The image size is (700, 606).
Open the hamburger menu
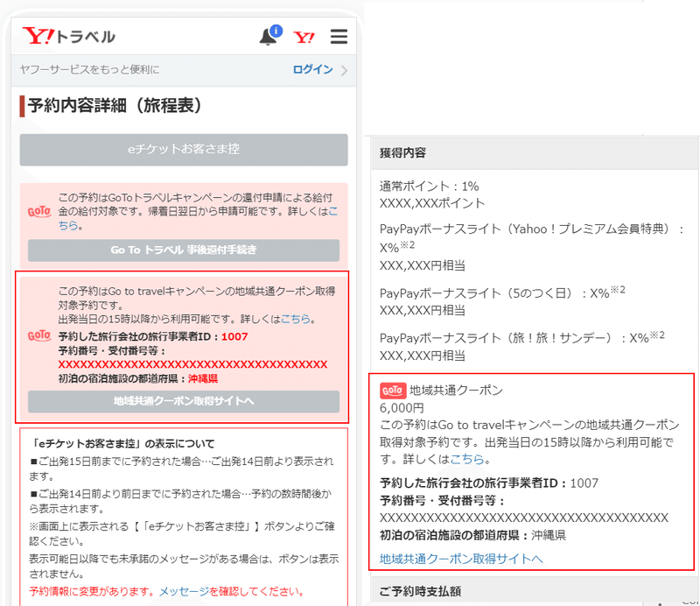tap(339, 36)
